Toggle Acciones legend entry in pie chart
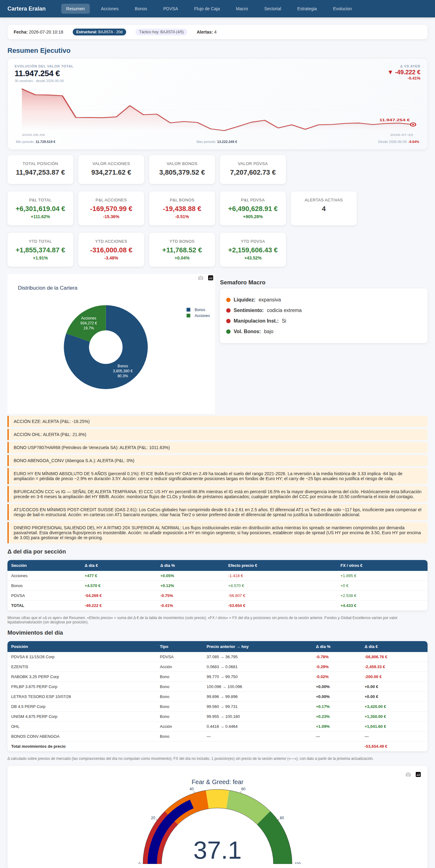The height and width of the screenshot is (868, 435). [x=198, y=316]
